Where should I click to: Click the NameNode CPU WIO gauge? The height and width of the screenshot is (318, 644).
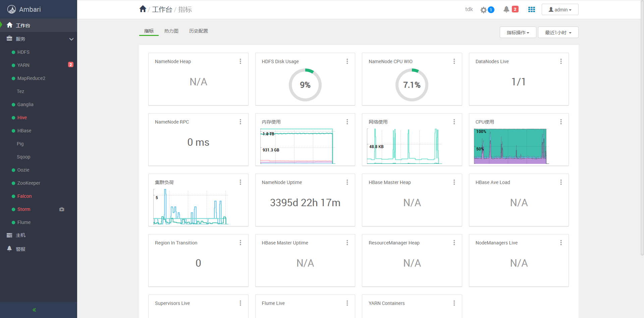(412, 85)
